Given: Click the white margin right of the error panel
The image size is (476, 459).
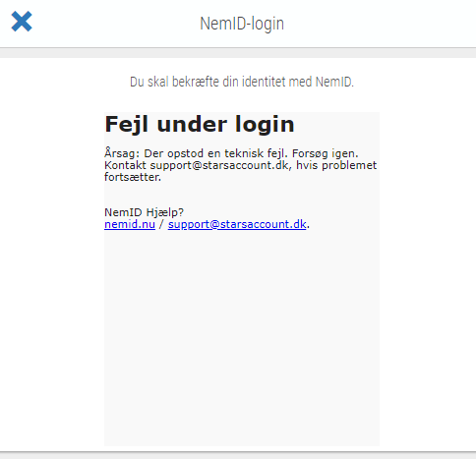Looking at the screenshot, I should point(428,278).
